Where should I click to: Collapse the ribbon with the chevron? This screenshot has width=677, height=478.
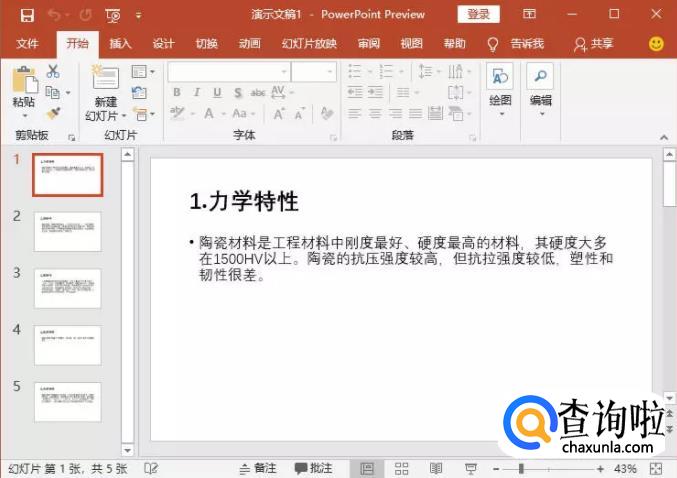click(664, 137)
